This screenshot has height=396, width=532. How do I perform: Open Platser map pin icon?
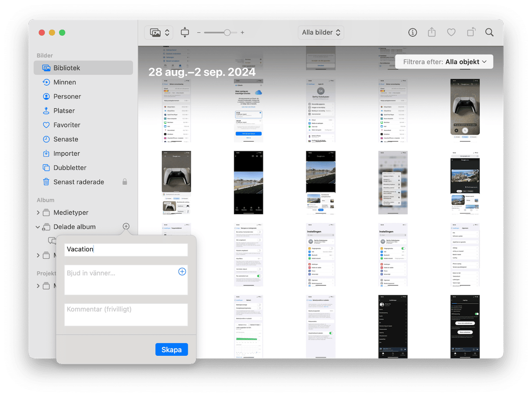click(x=46, y=111)
